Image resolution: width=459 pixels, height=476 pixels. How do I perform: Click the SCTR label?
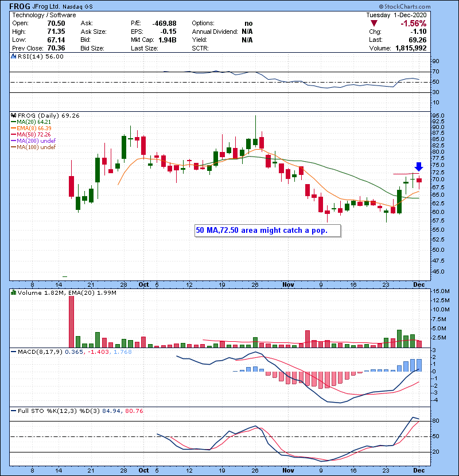tap(200, 48)
